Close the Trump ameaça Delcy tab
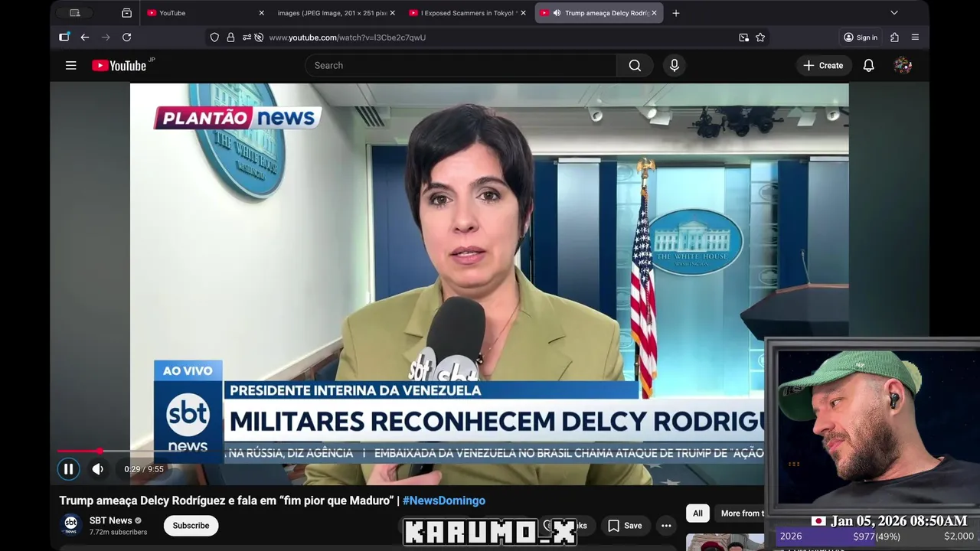 [x=654, y=13]
